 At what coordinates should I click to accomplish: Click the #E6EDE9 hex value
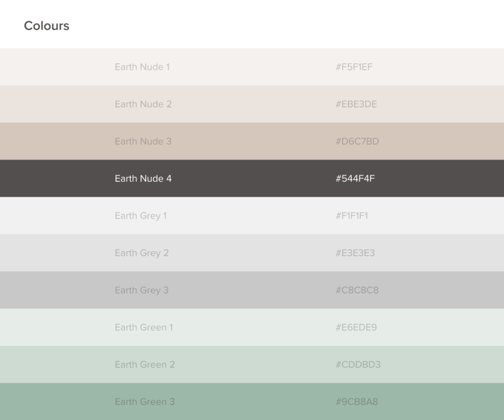click(x=356, y=327)
